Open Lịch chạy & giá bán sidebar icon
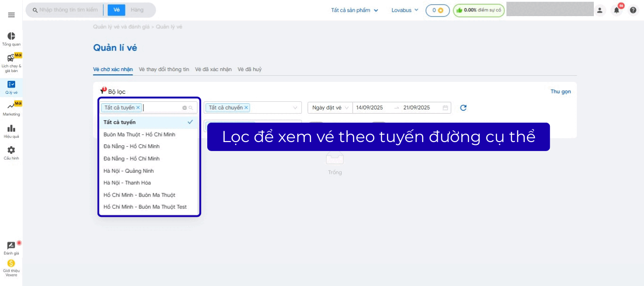 click(11, 59)
